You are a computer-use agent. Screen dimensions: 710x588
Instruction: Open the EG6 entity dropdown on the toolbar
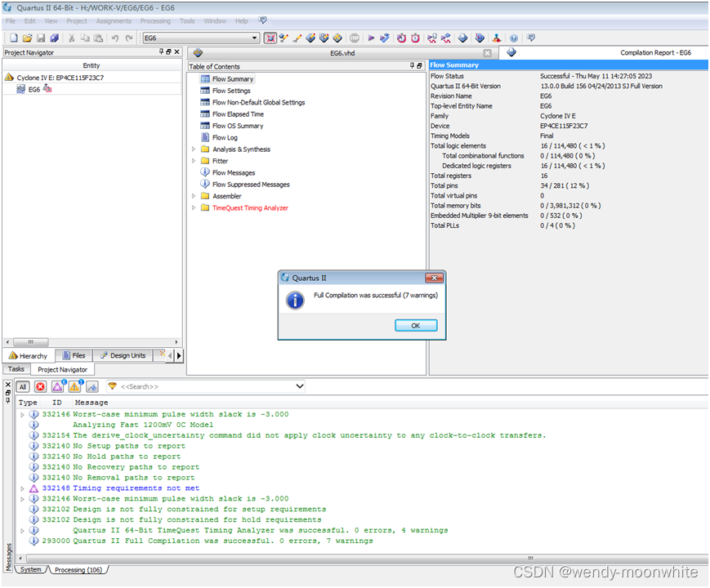click(256, 38)
